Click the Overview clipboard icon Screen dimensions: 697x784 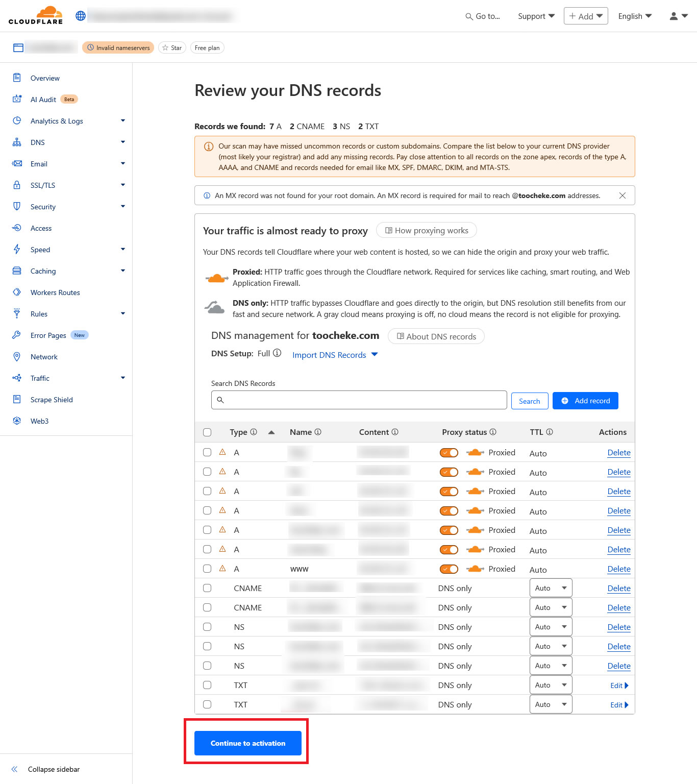(x=17, y=78)
